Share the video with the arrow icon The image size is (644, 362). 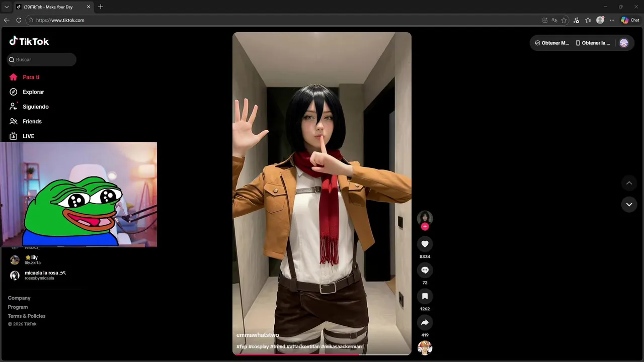425,322
